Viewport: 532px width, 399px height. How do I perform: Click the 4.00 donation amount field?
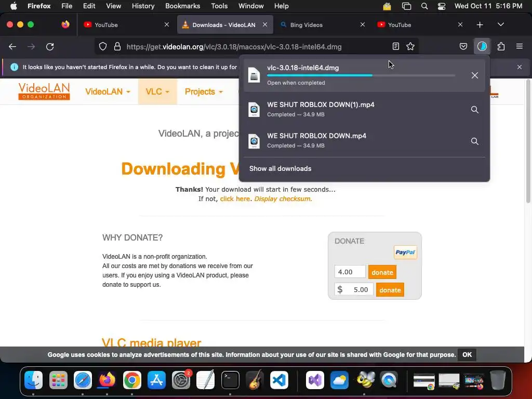click(x=350, y=272)
